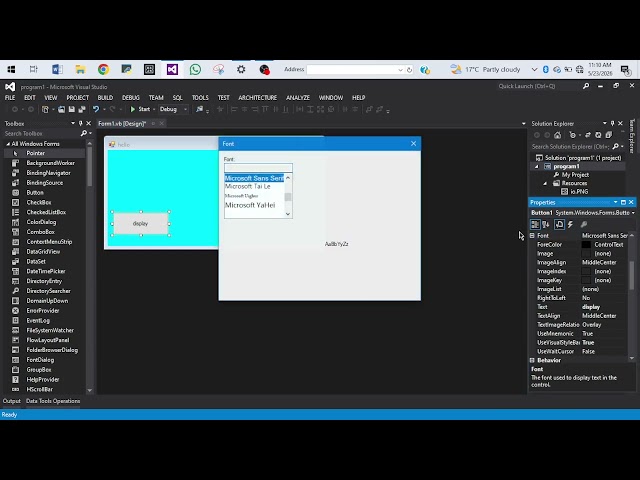Select Microsoft YaHei font
640x480 pixels.
(250, 205)
